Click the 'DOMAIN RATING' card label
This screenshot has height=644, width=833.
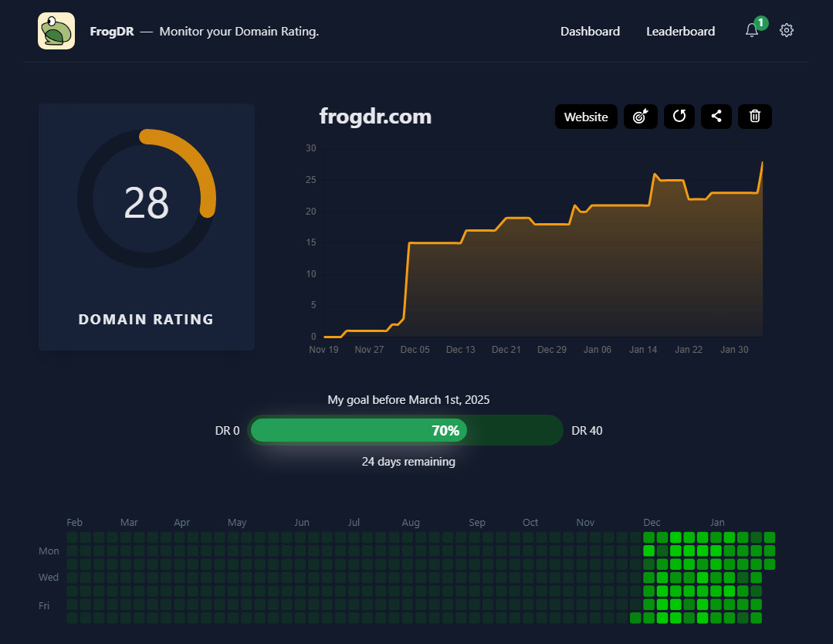pos(146,320)
